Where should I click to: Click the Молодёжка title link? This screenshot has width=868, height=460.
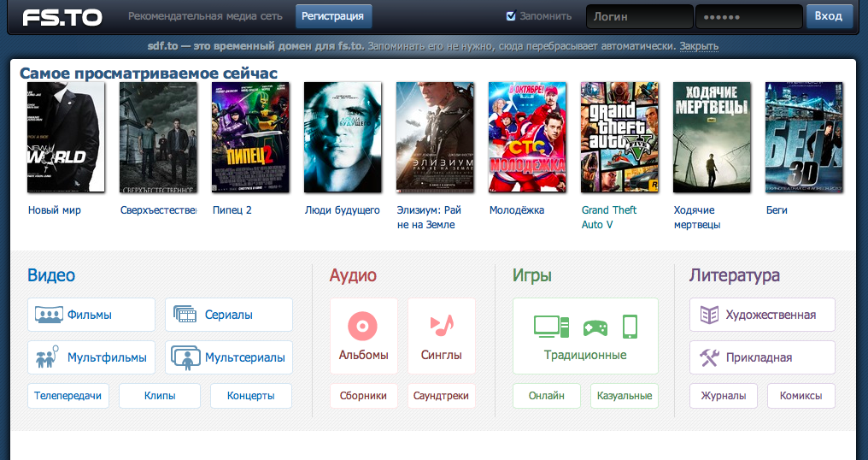pyautogui.click(x=517, y=210)
